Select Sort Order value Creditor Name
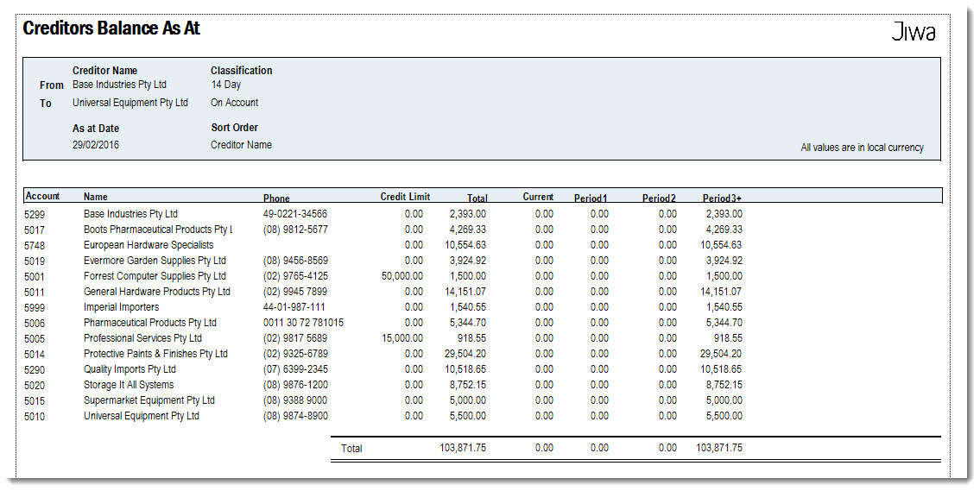980x491 pixels. pos(241,145)
